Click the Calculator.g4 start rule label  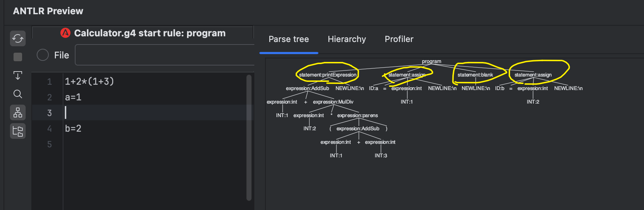150,33
